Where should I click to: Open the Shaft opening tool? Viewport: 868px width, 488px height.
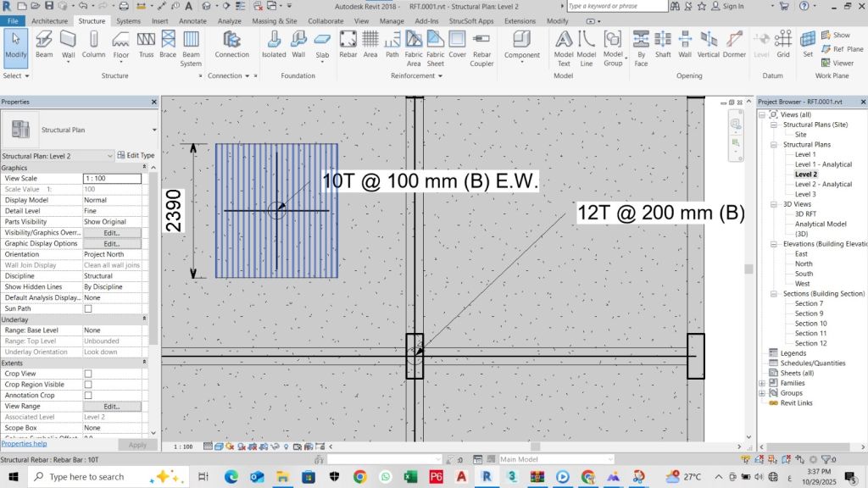pyautogui.click(x=663, y=44)
